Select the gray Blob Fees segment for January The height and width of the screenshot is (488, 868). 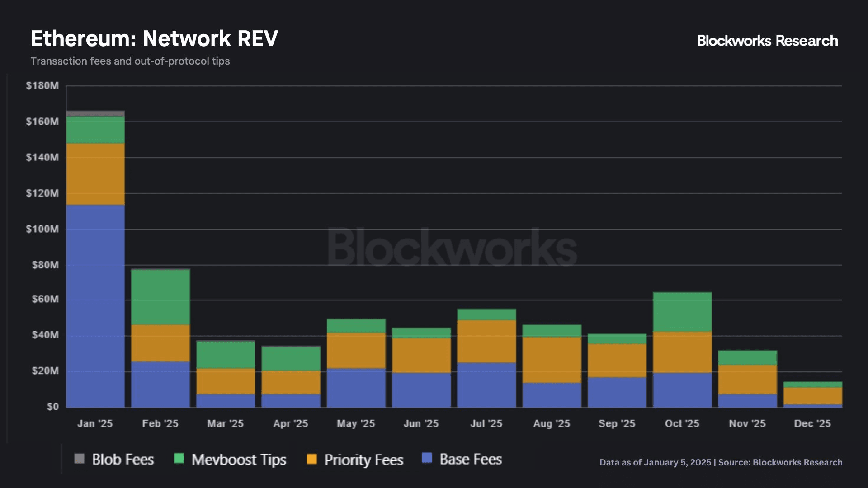95,114
